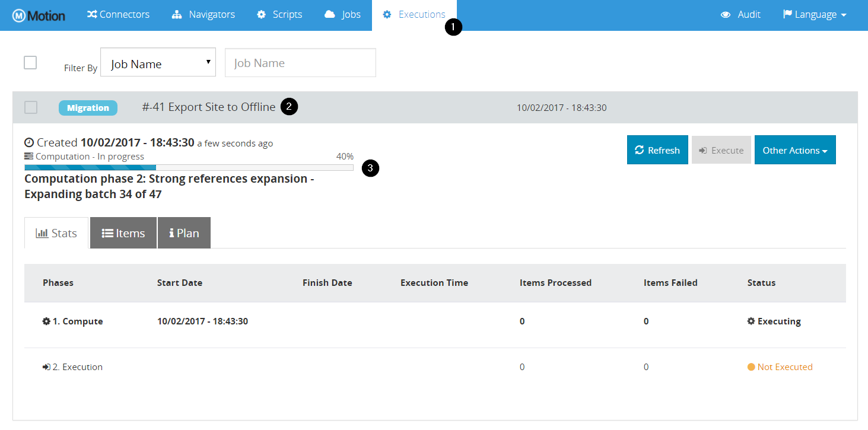The width and height of the screenshot is (868, 430).
Task: Click the info icon on Plan tab
Action: pyautogui.click(x=171, y=233)
